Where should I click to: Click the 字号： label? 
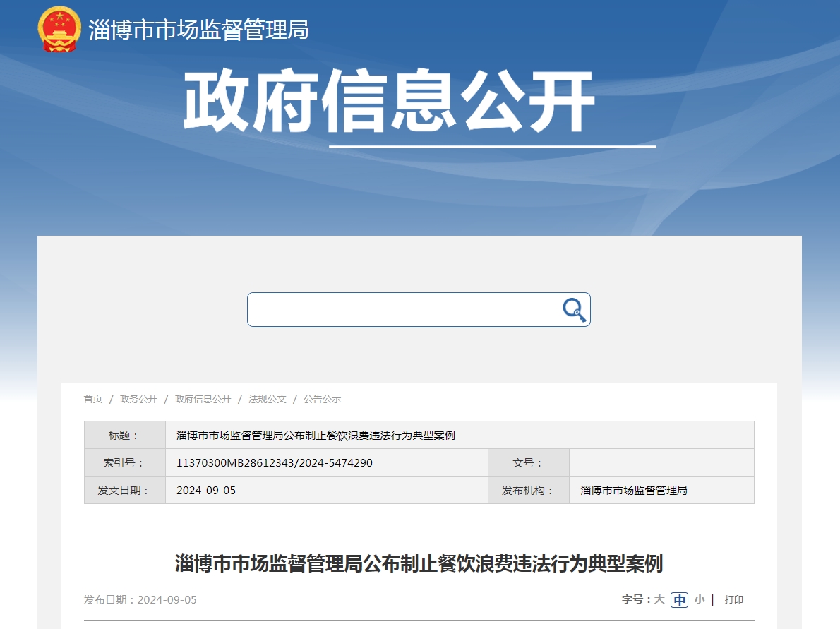(637, 599)
